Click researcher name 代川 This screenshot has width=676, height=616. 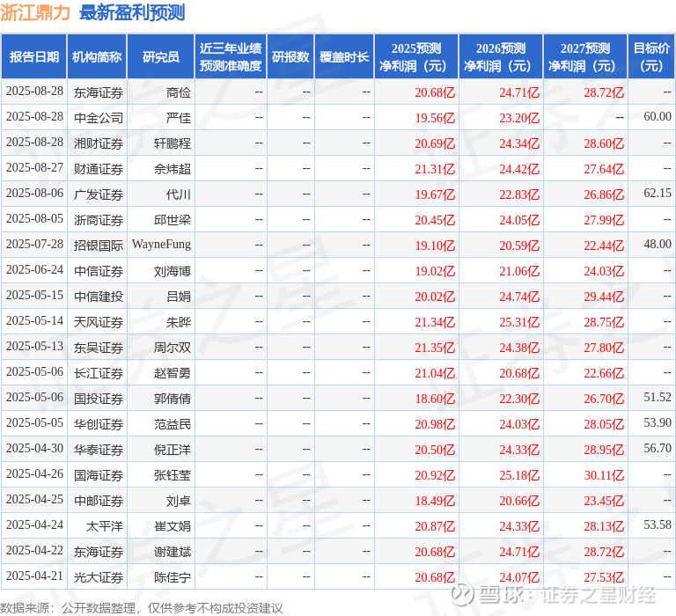178,194
